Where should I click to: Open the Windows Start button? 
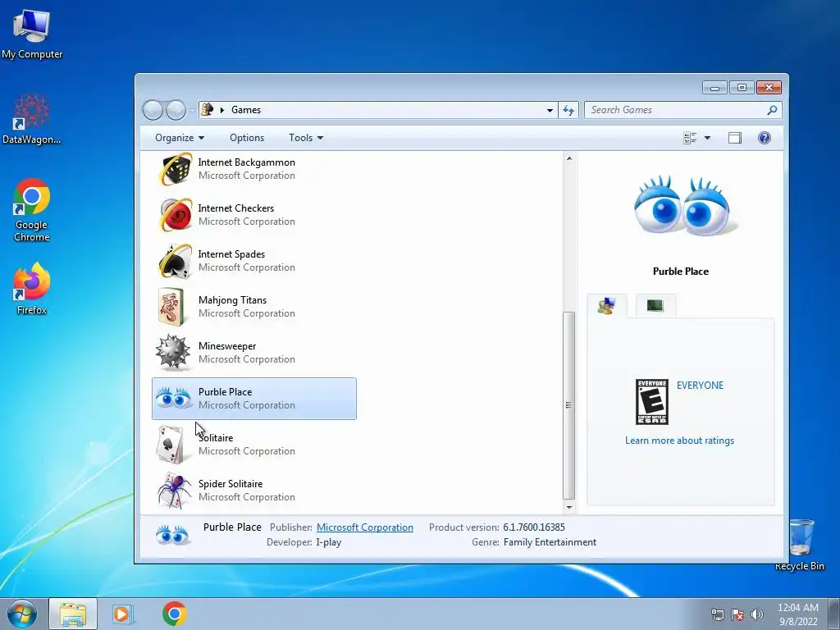[x=22, y=614]
